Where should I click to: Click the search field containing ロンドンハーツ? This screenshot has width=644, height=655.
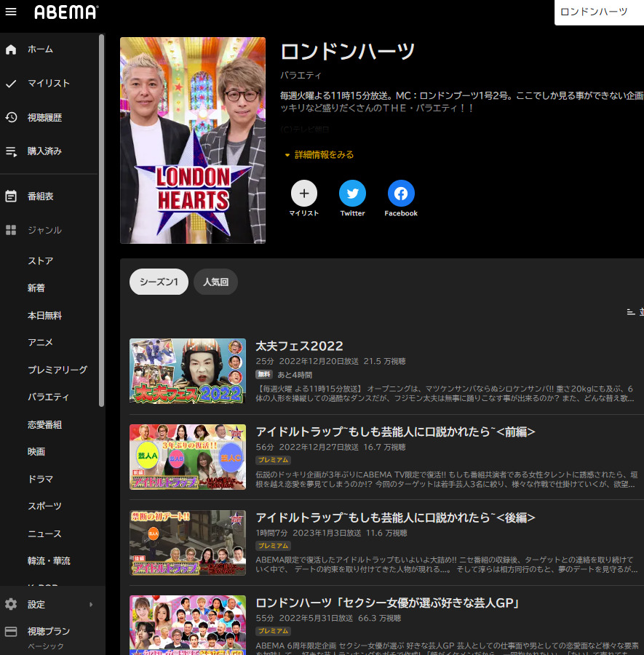tap(598, 12)
